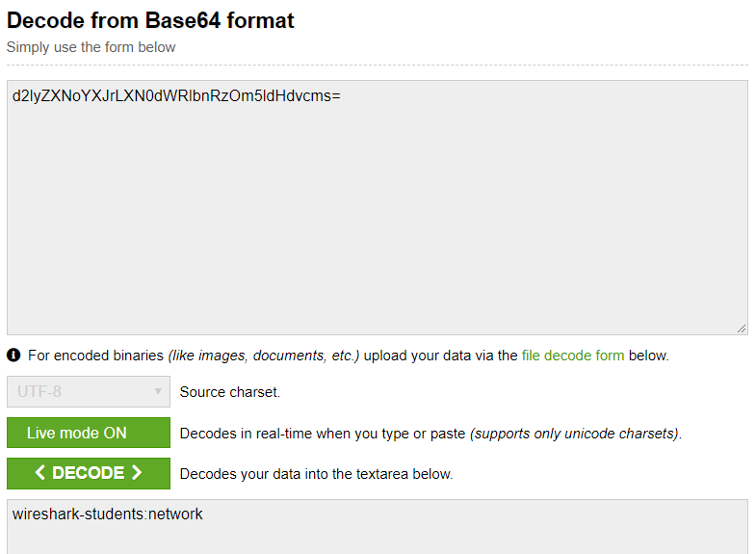Click the decoded text 'wireshark-students:network'
This screenshot has width=756, height=554.
pos(108,514)
